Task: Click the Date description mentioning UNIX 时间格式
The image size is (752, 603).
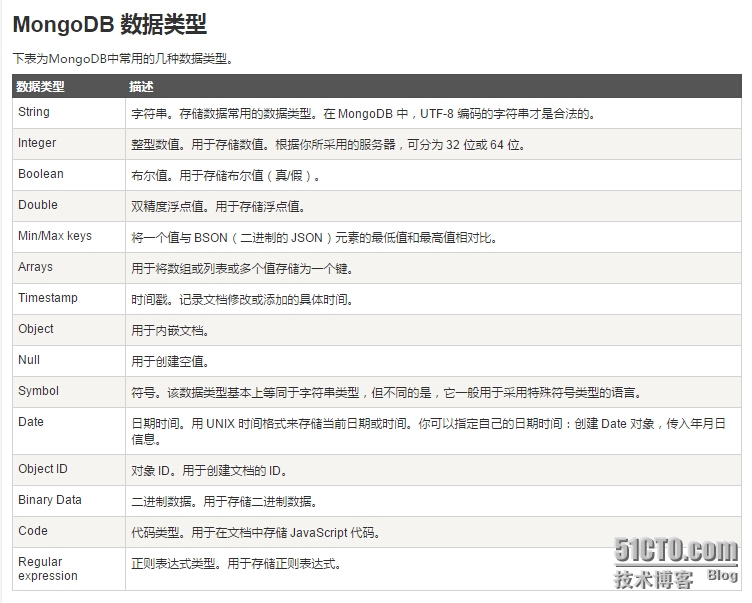Action: (x=428, y=431)
